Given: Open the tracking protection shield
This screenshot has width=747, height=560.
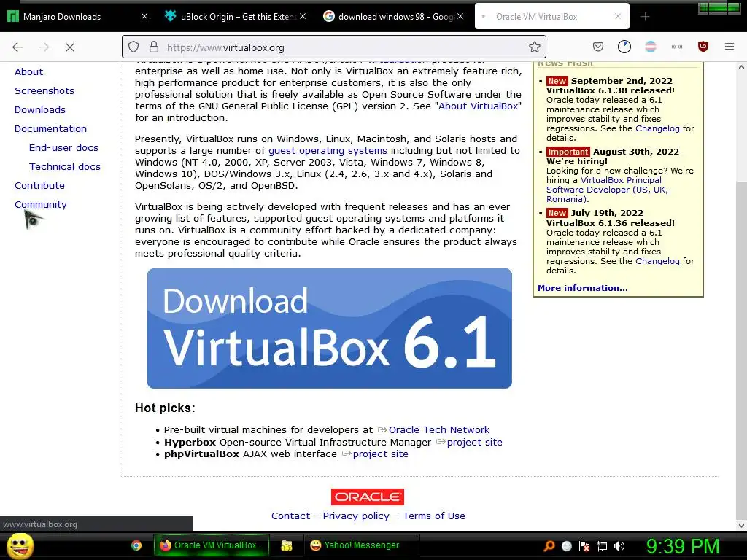Looking at the screenshot, I should pos(134,47).
